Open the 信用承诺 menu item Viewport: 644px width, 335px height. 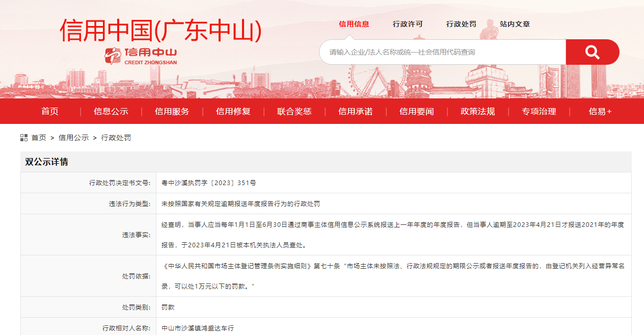(356, 111)
